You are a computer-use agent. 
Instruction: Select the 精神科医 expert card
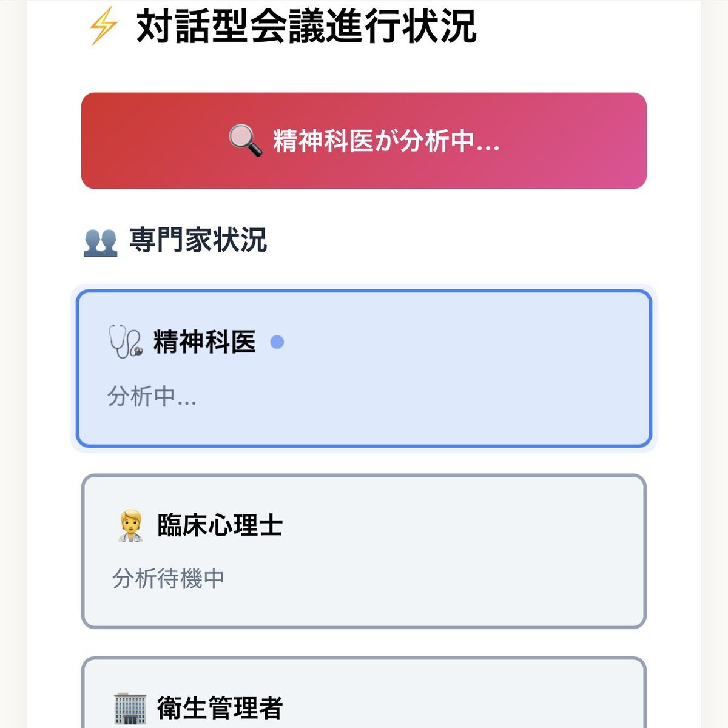(364, 369)
